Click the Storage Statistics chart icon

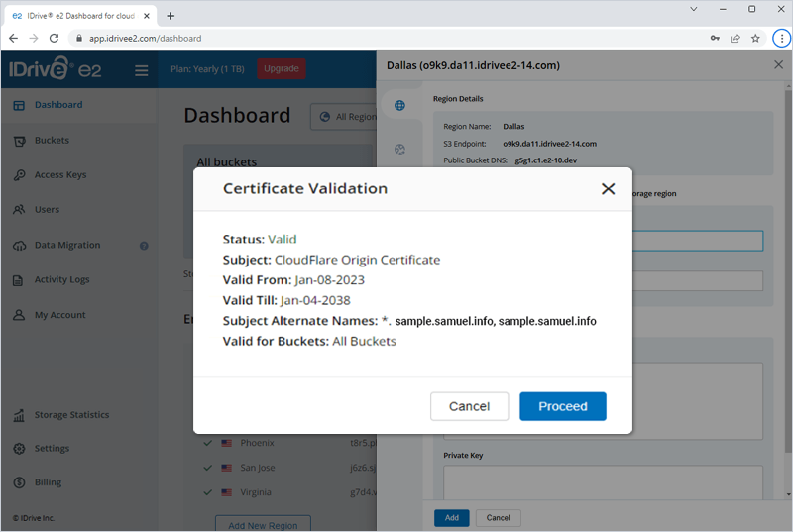[19, 415]
